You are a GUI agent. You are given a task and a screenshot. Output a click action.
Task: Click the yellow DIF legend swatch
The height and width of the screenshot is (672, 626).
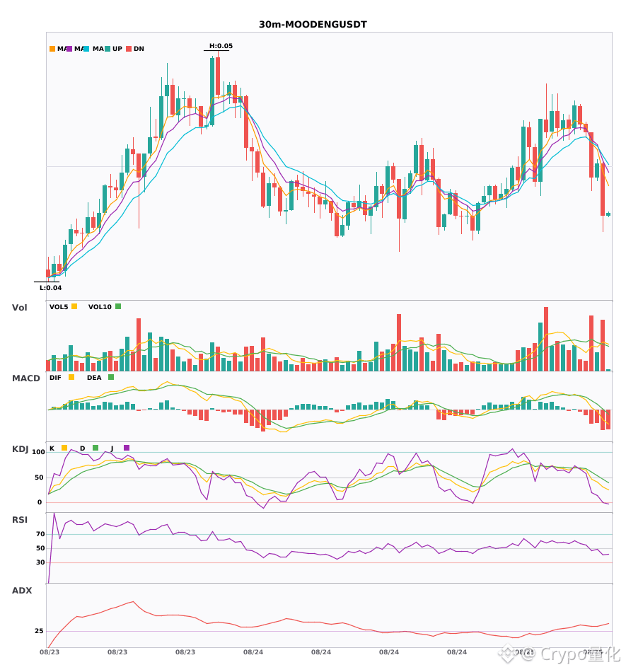71,377
